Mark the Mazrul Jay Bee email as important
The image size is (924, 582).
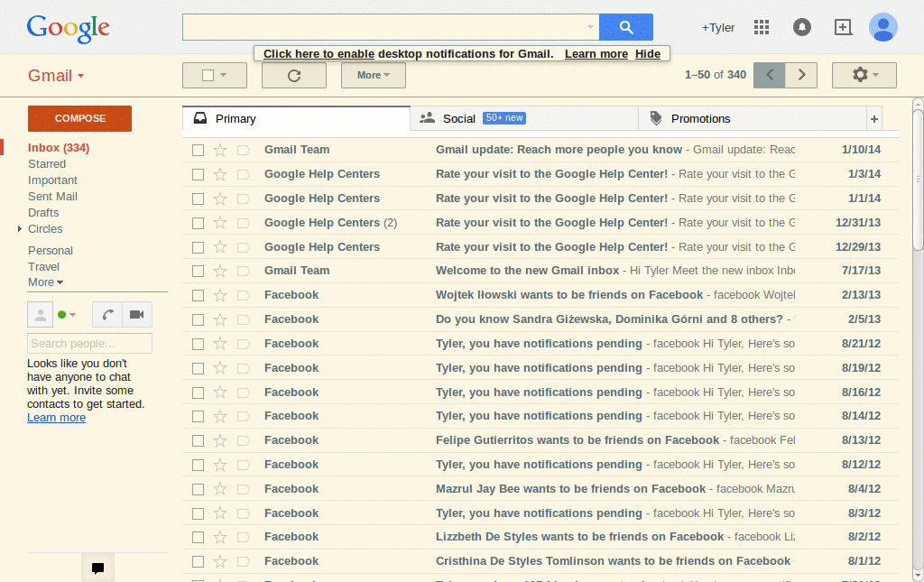[x=243, y=489]
